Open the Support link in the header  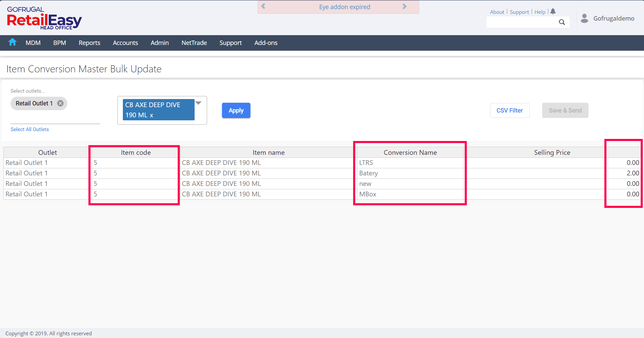tap(519, 12)
